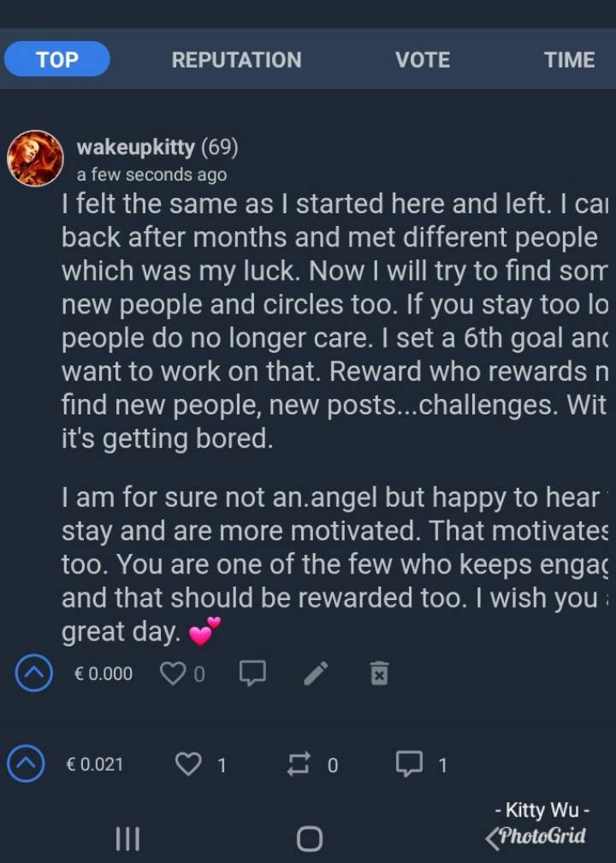
Task: Open the main post comments
Action: click(409, 764)
